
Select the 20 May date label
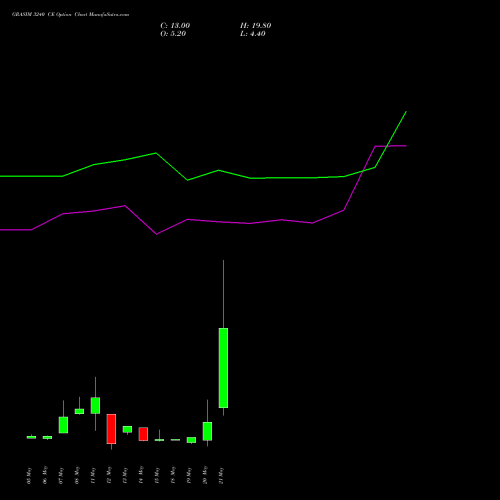pyautogui.click(x=205, y=475)
